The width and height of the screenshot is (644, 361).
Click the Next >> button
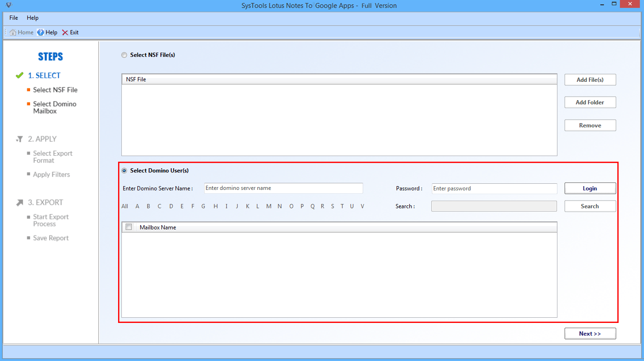point(590,334)
